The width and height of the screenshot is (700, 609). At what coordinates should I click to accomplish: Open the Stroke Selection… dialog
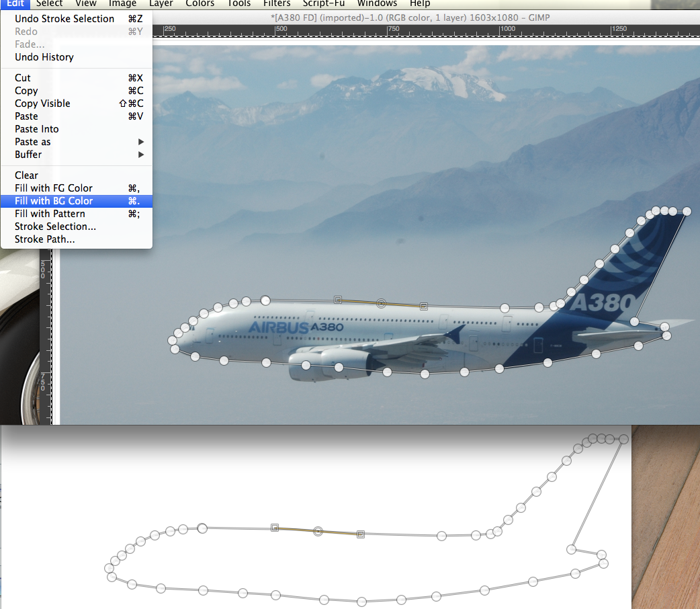click(x=77, y=227)
